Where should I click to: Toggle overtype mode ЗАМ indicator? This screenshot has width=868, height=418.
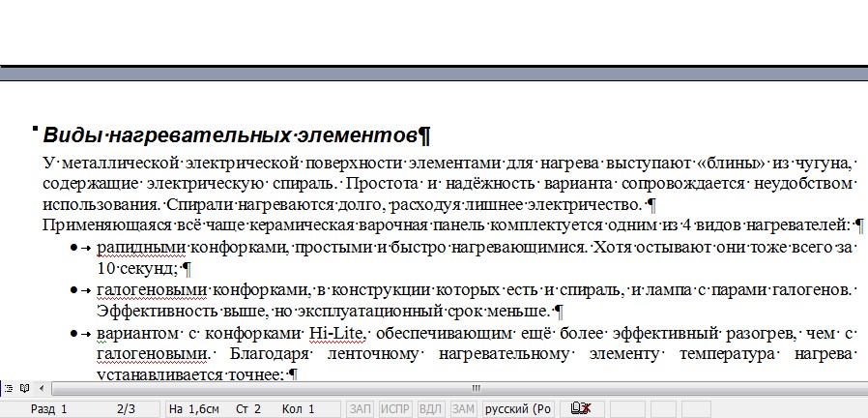pos(463,409)
